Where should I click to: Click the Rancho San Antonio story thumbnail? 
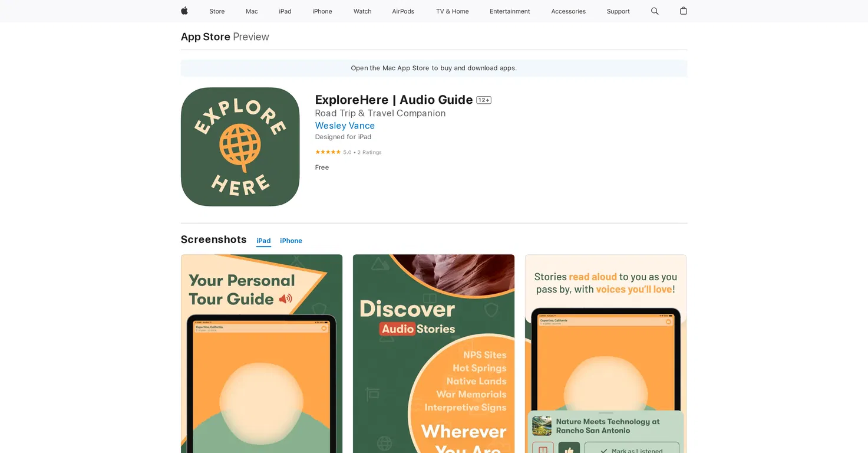(542, 426)
